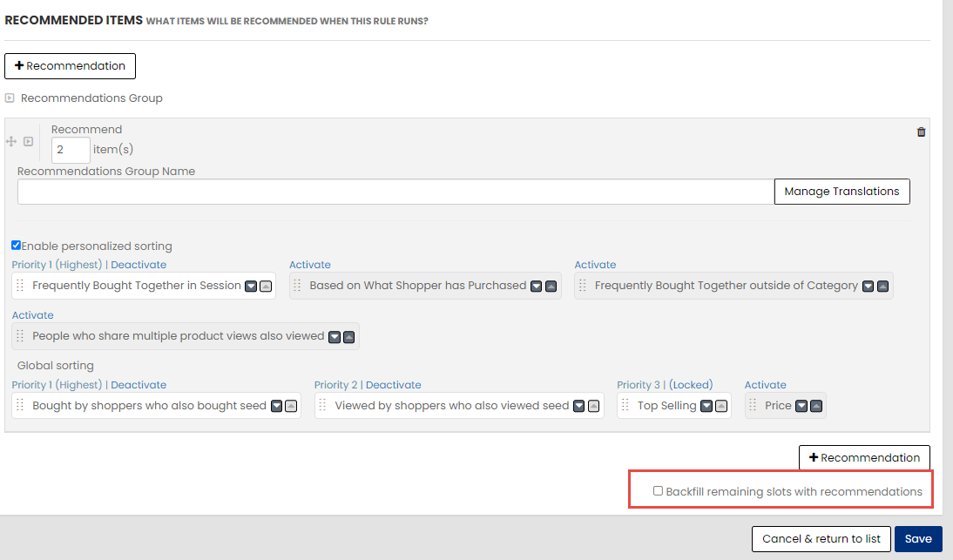Move Viewed by shoppers who also viewed seed down
Viewport: 953px width, 560px height.
(x=579, y=406)
